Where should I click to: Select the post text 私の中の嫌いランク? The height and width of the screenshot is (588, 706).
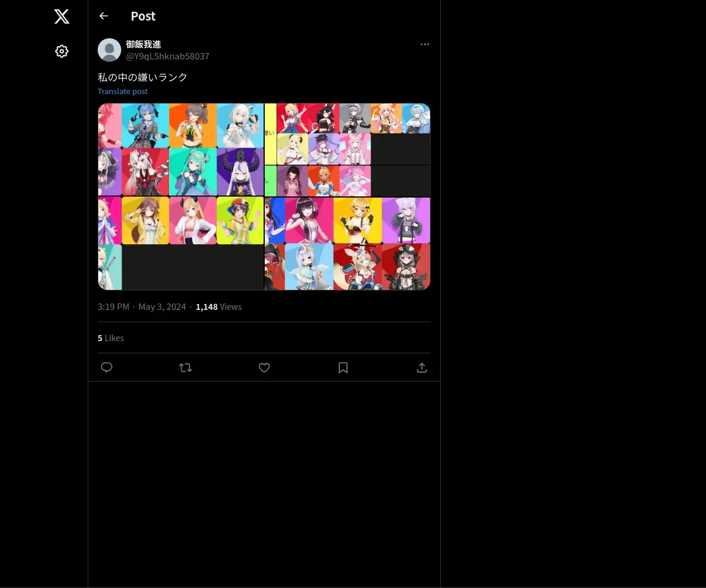click(142, 77)
